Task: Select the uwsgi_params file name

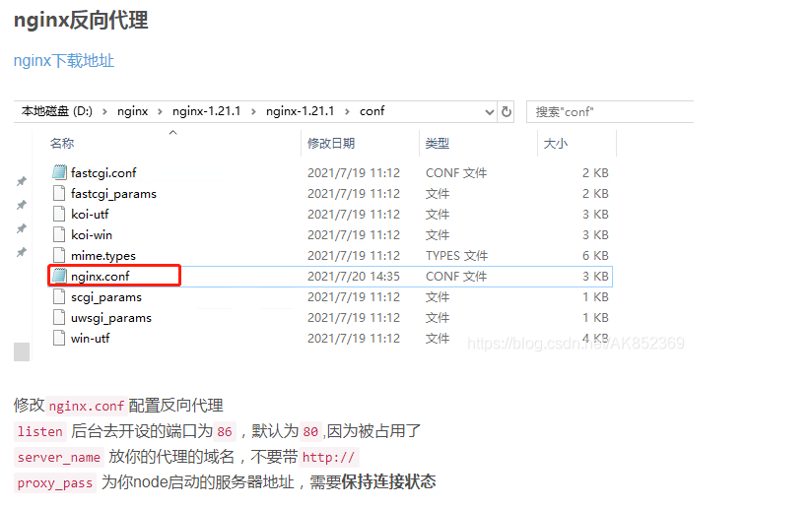Action: 110,318
